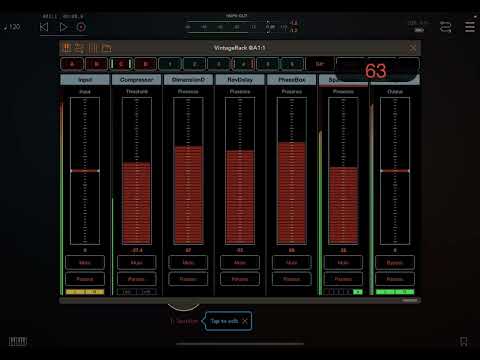480x360 pixels.
Task: Open the Input channel parameter selector
Action: tap(85, 279)
